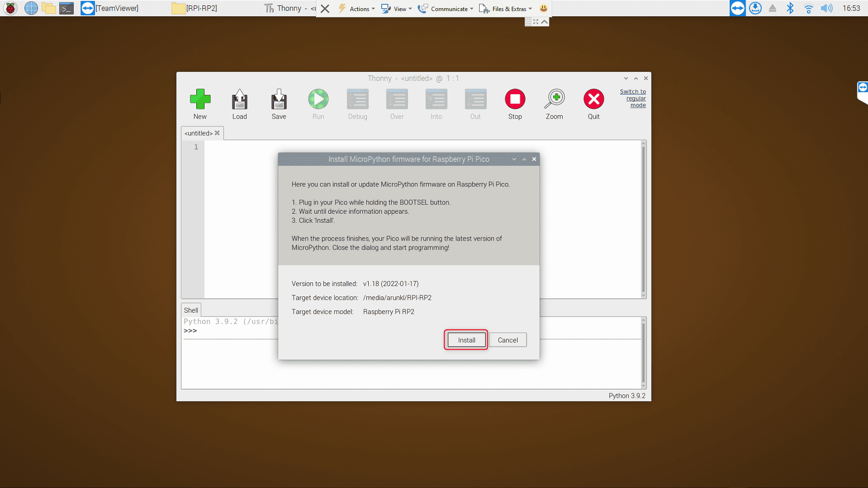868x488 pixels.
Task: Click the TeamViewer feedback smiley icon
Action: tap(543, 8)
